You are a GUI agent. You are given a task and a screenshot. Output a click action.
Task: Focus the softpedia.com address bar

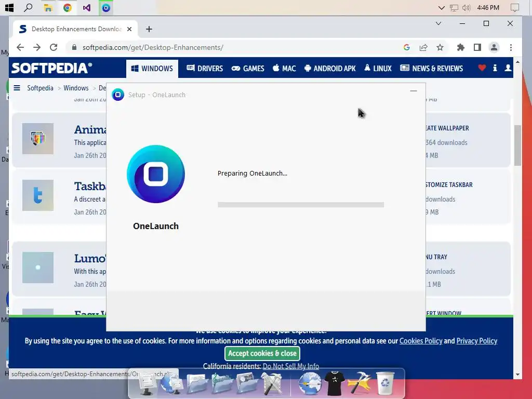click(237, 47)
